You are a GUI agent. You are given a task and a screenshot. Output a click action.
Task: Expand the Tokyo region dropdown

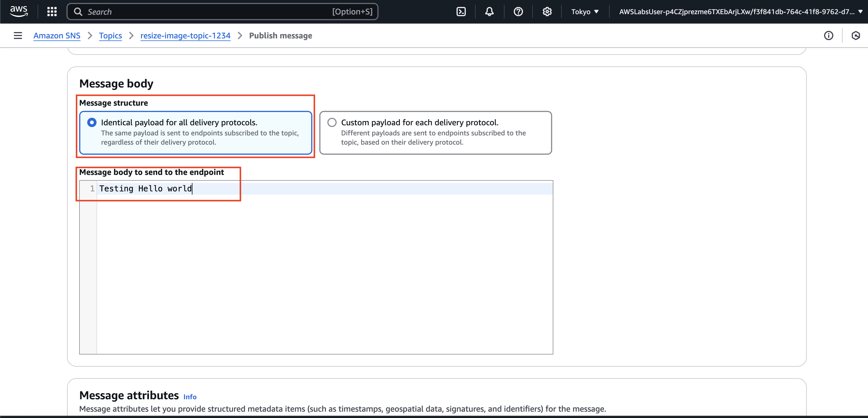coord(585,12)
